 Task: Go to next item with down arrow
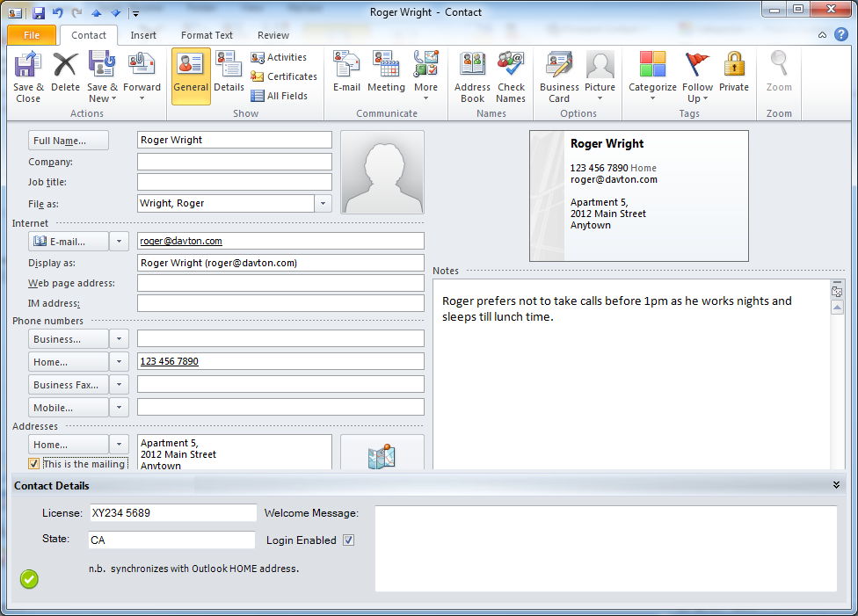pyautogui.click(x=115, y=13)
